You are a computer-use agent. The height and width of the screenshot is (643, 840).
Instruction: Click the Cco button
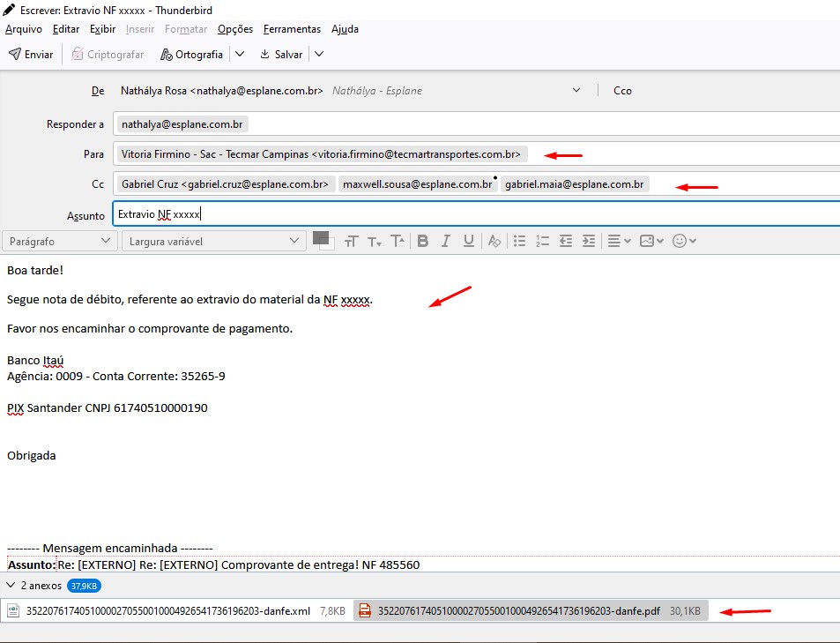pos(622,91)
